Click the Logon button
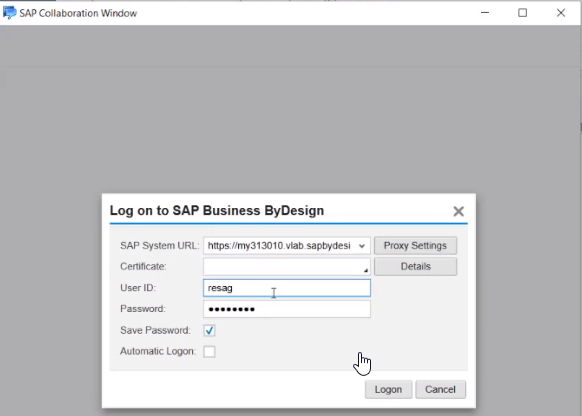 click(388, 389)
